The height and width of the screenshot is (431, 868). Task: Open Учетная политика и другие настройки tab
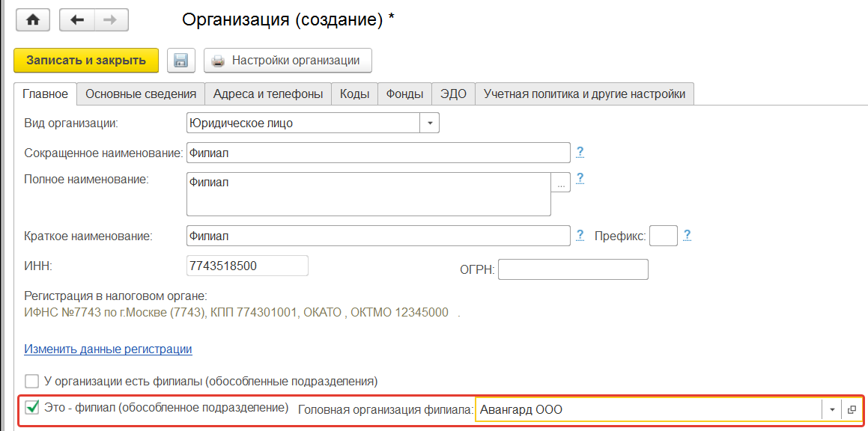584,94
